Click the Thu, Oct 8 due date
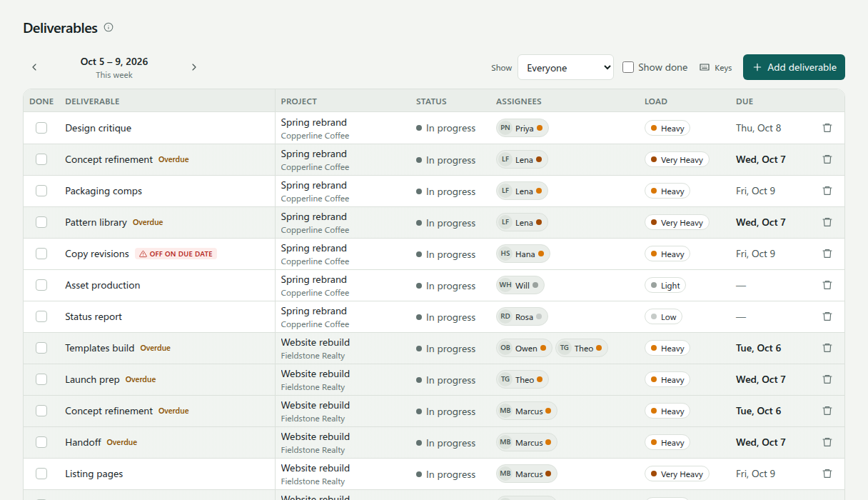Viewport: 868px width, 500px height. pyautogui.click(x=759, y=128)
